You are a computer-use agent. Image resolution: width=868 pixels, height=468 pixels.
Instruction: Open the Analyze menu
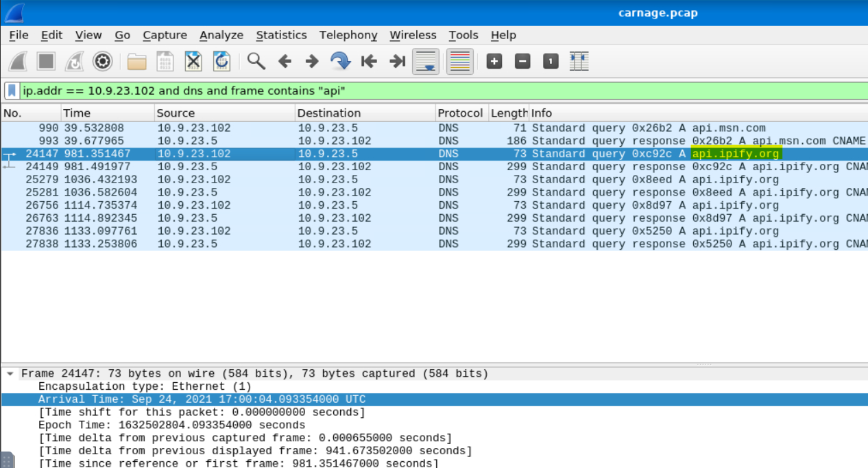[x=221, y=35]
